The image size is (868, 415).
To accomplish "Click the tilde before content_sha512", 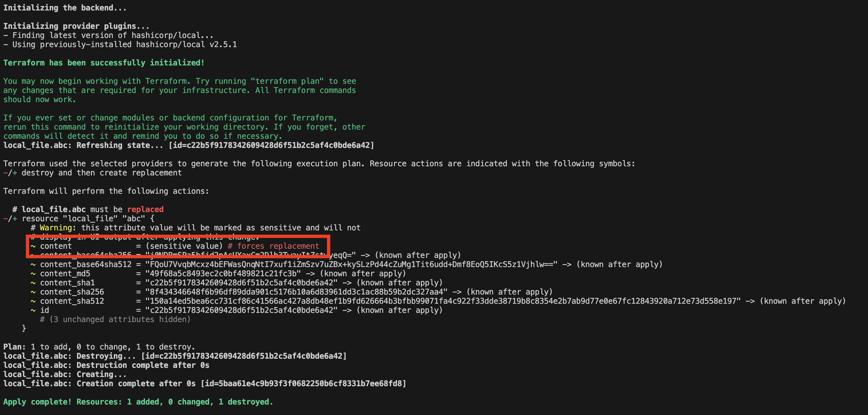I will pos(33,301).
